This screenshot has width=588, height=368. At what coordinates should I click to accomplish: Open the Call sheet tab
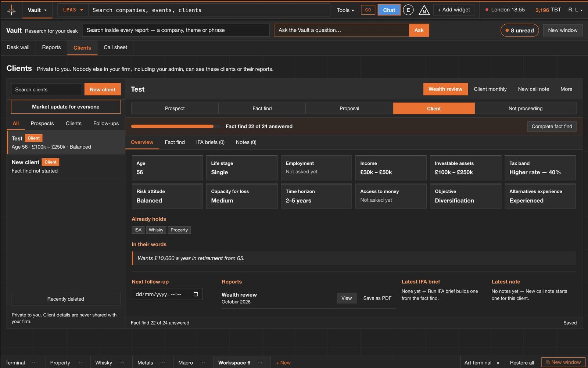115,47
